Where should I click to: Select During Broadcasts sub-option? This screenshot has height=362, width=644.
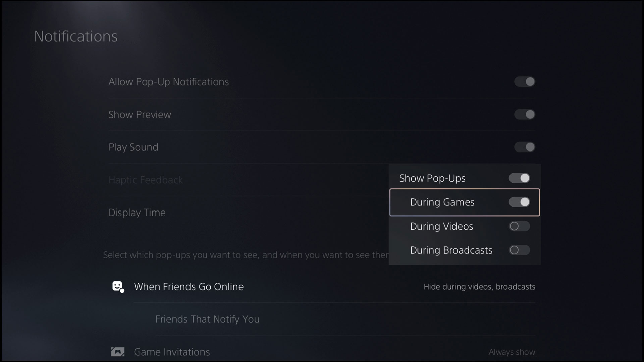[465, 250]
